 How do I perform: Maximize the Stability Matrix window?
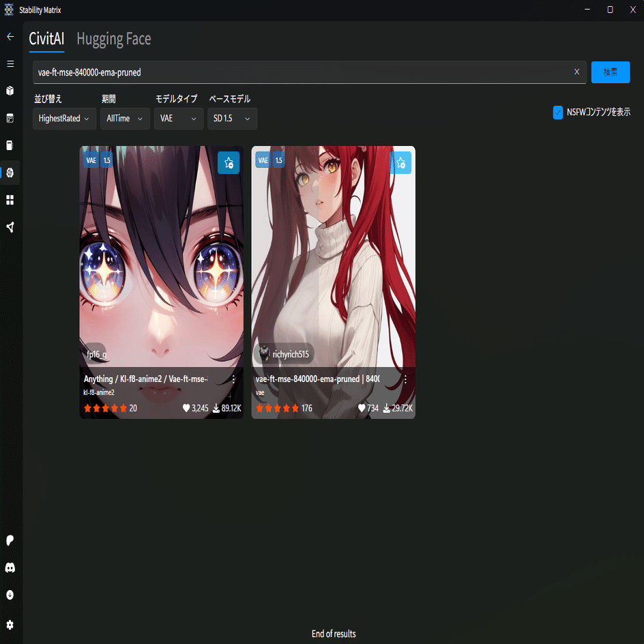(610, 10)
